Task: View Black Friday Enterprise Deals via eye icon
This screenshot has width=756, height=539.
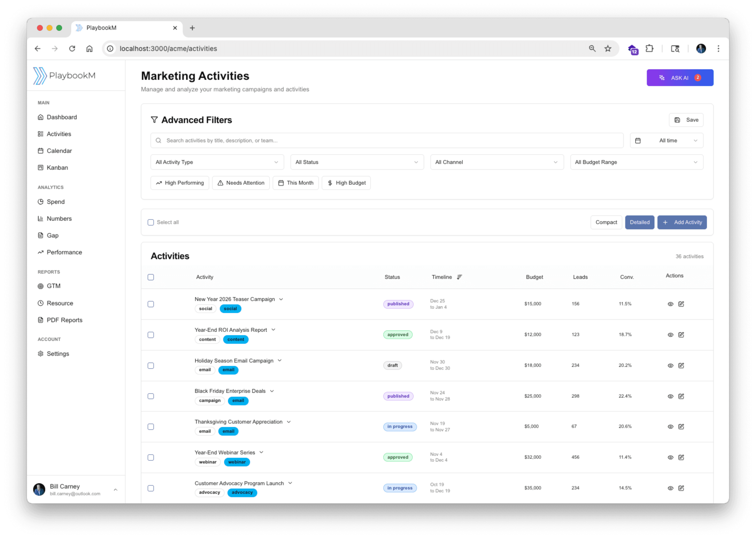Action: click(x=670, y=396)
